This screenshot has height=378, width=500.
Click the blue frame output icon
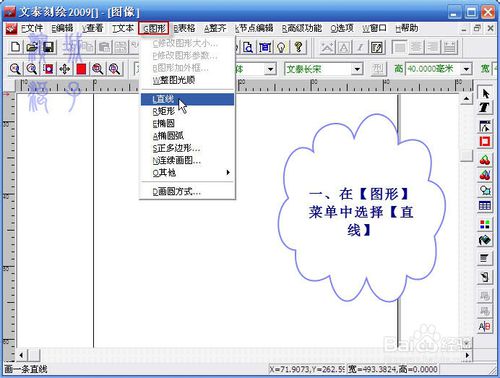[x=265, y=47]
